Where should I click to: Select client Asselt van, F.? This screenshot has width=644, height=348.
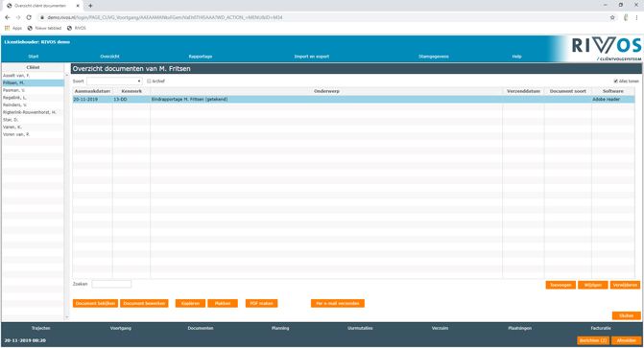pos(33,76)
